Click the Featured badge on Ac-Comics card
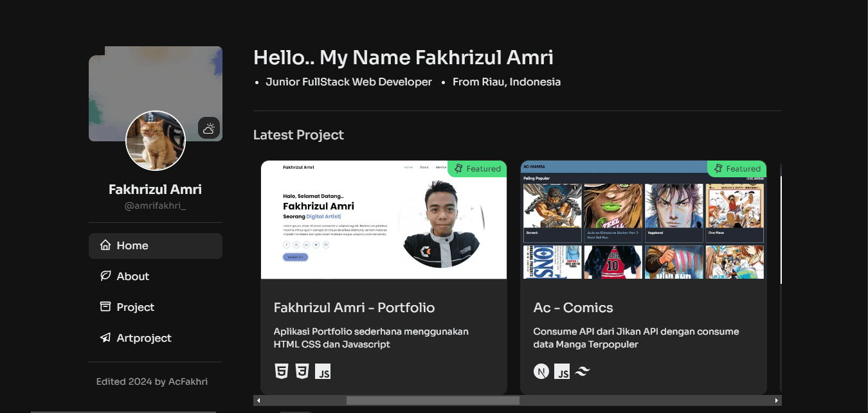This screenshot has width=868, height=413. click(x=737, y=169)
